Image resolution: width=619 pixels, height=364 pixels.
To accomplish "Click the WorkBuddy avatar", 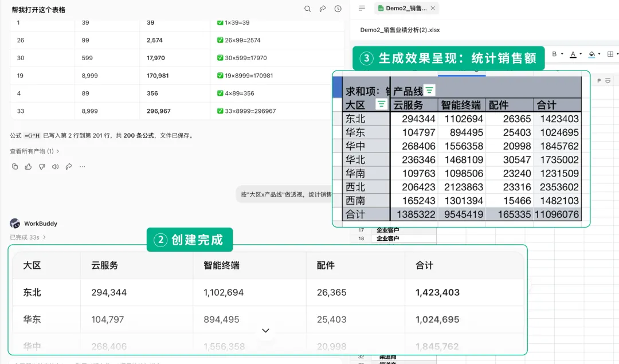I will pos(15,224).
